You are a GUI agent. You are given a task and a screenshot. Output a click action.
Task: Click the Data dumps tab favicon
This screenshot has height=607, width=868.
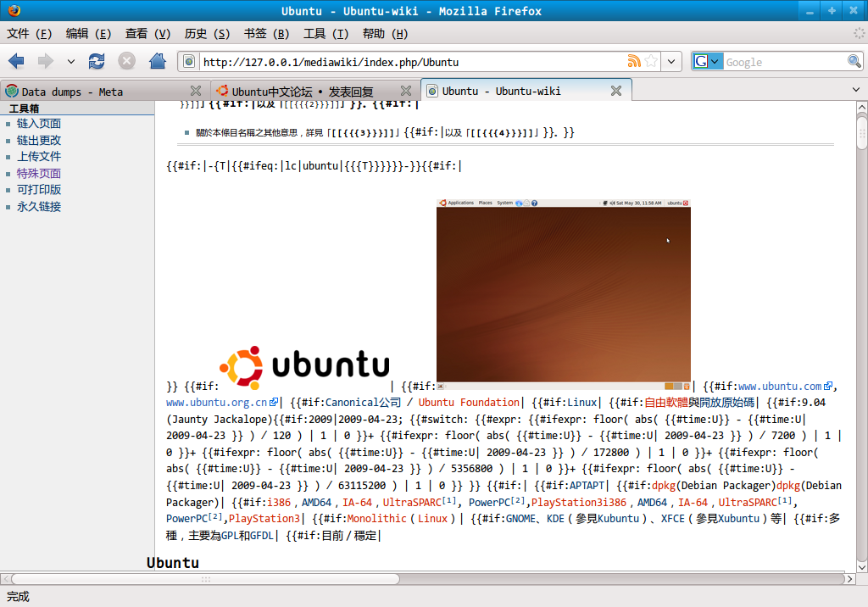(12, 91)
